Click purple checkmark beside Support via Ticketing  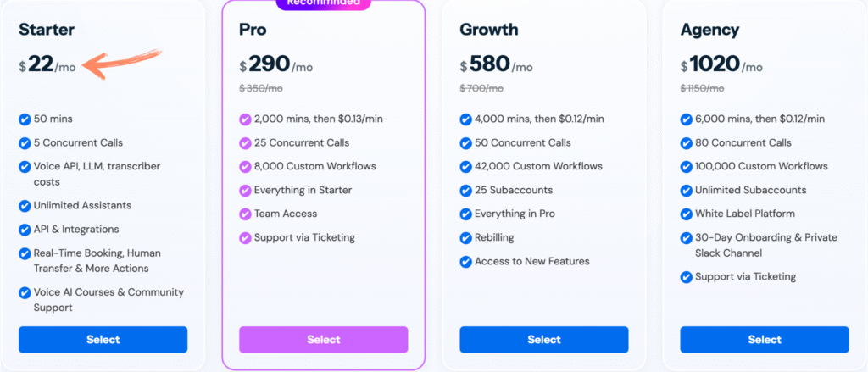click(245, 238)
